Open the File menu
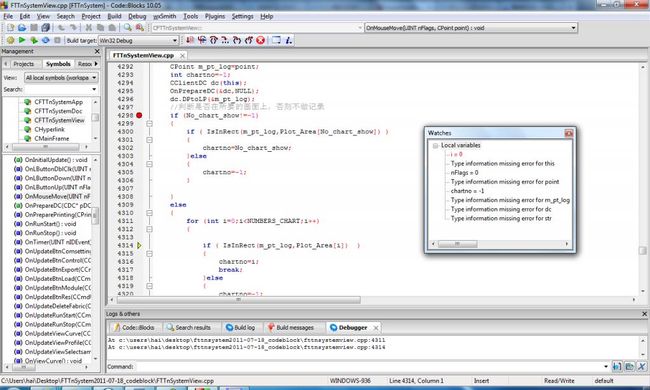Image resolution: width=650 pixels, height=390 pixels. [x=8, y=16]
